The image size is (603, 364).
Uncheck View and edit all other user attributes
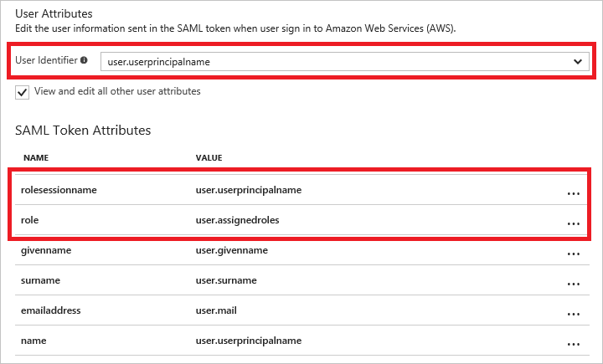[23, 92]
